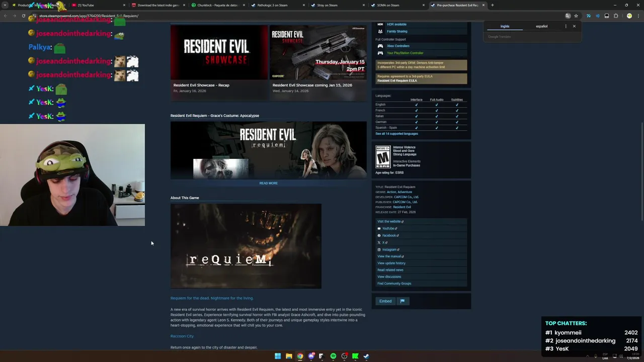Open the Windows Start menu
Screen dimensions: 644x362
point(278,356)
